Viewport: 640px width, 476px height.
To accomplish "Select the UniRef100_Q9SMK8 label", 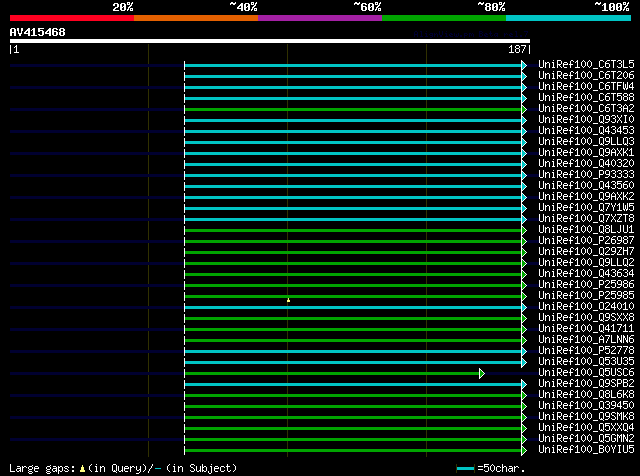I will click(x=586, y=417).
